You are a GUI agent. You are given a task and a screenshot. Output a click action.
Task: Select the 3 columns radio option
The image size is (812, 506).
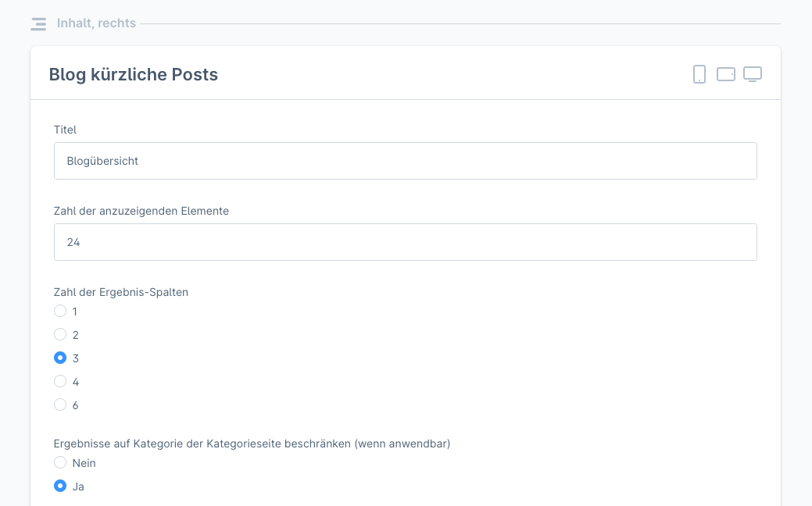[60, 358]
